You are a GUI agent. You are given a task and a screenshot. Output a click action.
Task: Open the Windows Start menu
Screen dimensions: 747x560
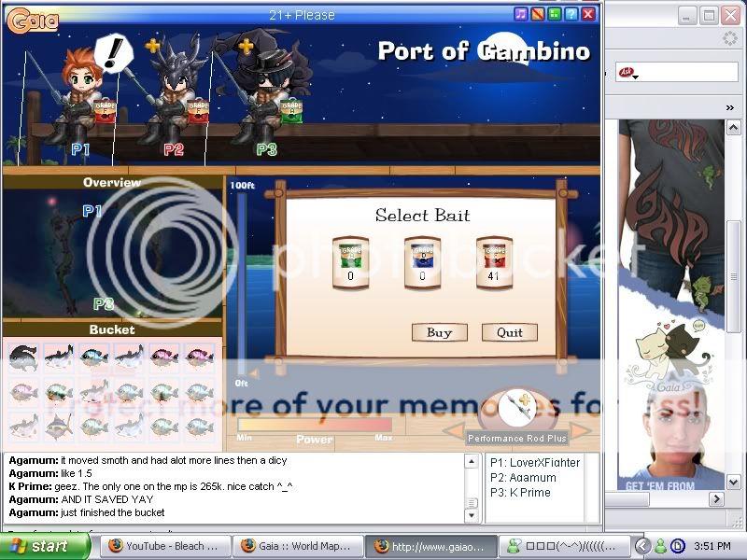pyautogui.click(x=37, y=546)
